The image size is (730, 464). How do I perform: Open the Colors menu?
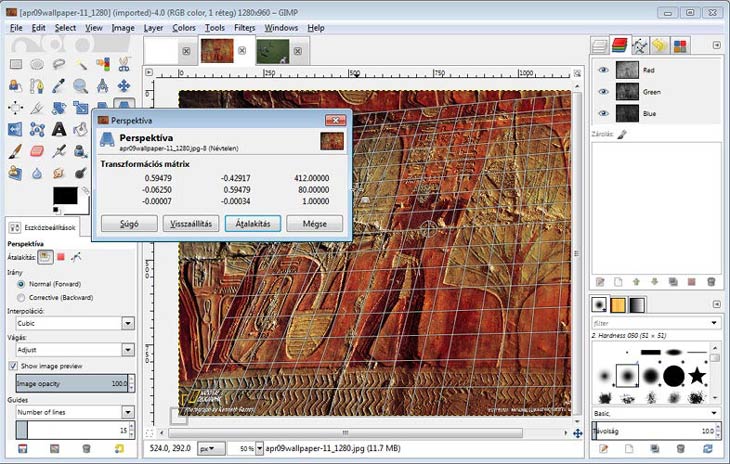tap(183, 28)
